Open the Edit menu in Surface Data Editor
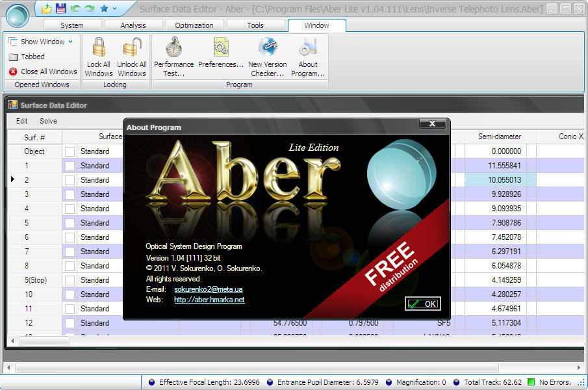Image resolution: width=588 pixels, height=390 pixels. (x=21, y=121)
